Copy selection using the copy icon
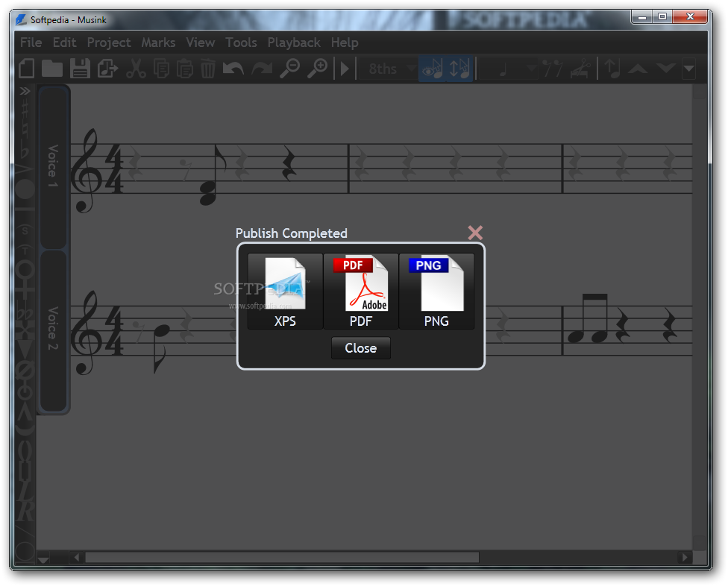728x586 pixels. 162,69
